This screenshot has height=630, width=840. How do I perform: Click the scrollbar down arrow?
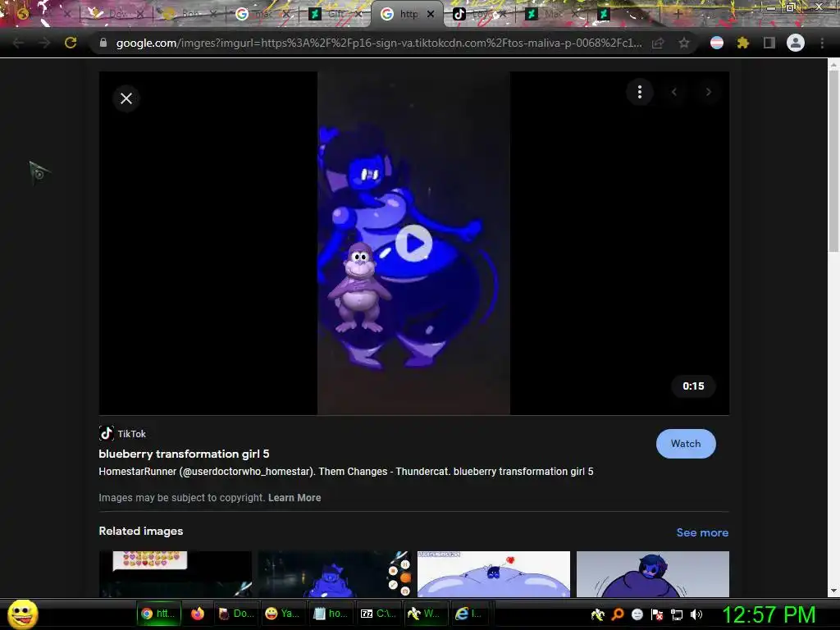point(833,591)
